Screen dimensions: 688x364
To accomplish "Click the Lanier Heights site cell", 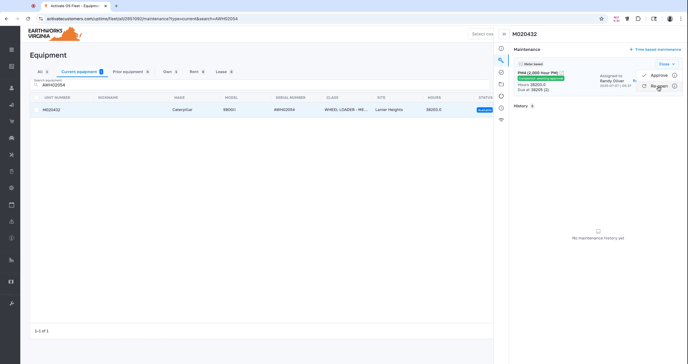I will (x=389, y=110).
